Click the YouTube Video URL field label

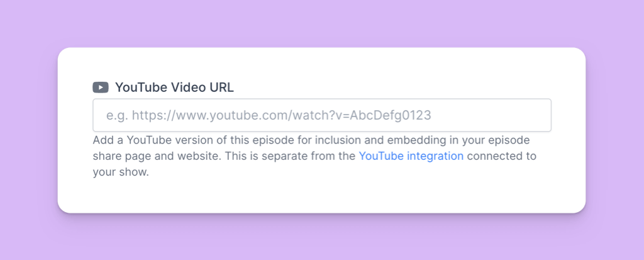click(x=174, y=88)
